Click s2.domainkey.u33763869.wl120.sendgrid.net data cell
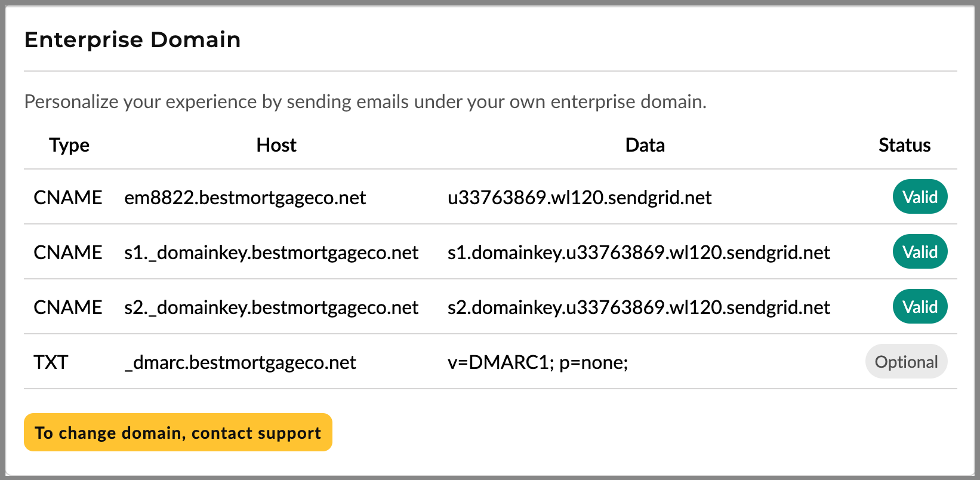The image size is (980, 480). (x=639, y=307)
